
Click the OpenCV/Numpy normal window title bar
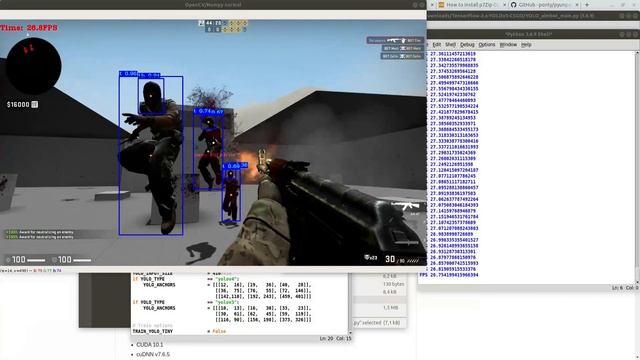213,5
